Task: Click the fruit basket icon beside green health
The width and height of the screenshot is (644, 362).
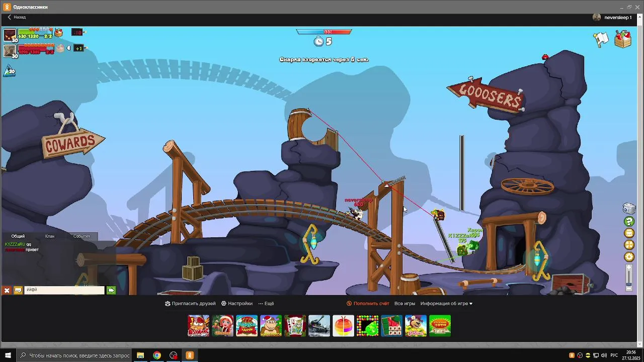Action: click(59, 33)
